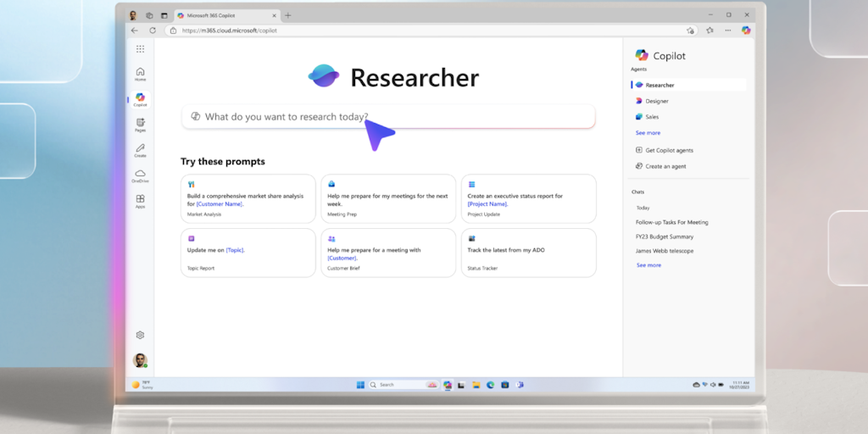Select the Microsoft 365 Copilot tab

(x=227, y=15)
